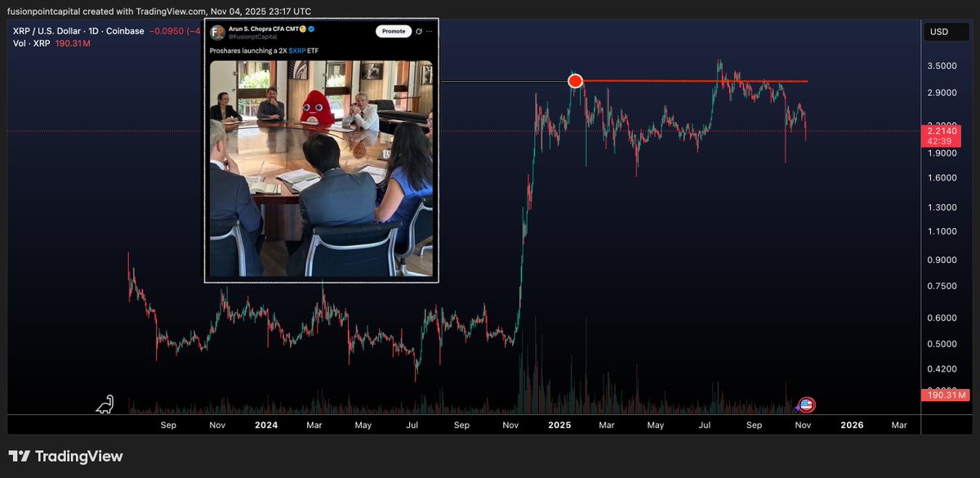This screenshot has height=478, width=980.
Task: Click the TradingView logo
Action: 65,456
